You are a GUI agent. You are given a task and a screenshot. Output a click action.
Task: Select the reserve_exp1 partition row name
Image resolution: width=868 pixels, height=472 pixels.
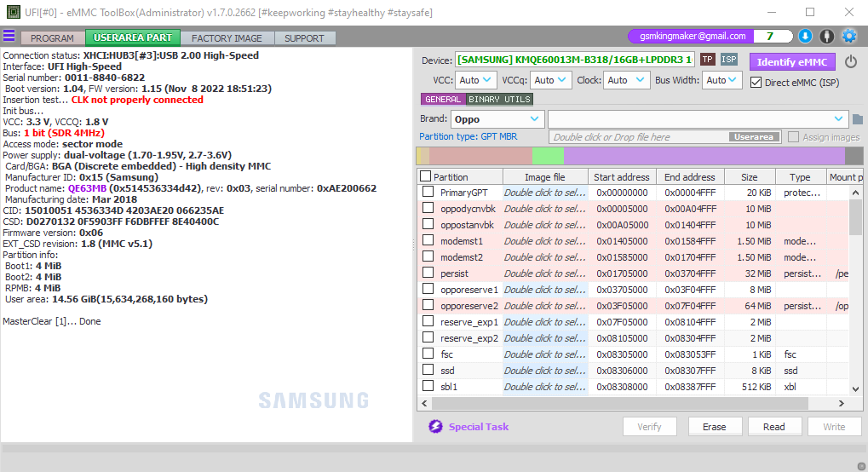coord(469,322)
